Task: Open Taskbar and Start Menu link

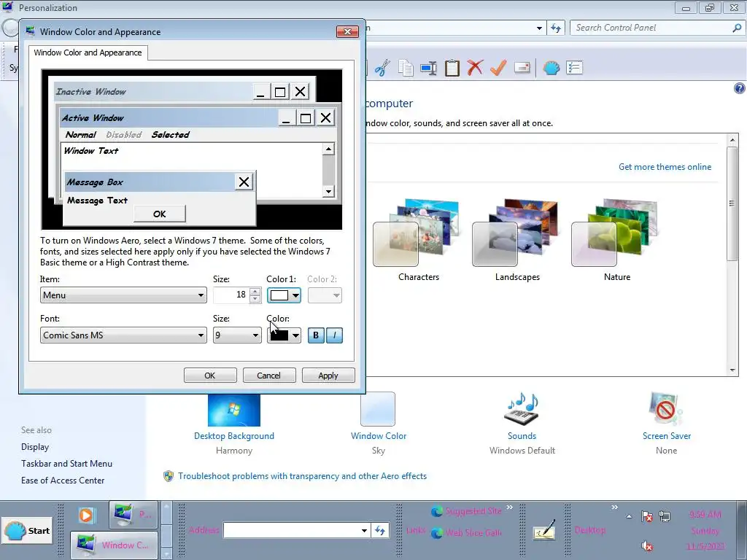Action: 66,463
